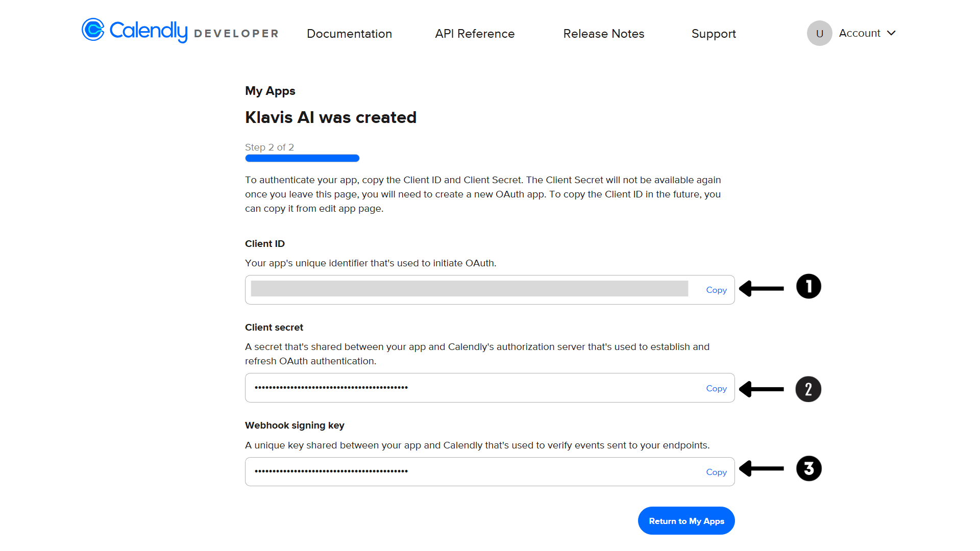This screenshot has height=551, width=980.
Task: Click arrow pointing to Webhook signing key
Action: (762, 468)
